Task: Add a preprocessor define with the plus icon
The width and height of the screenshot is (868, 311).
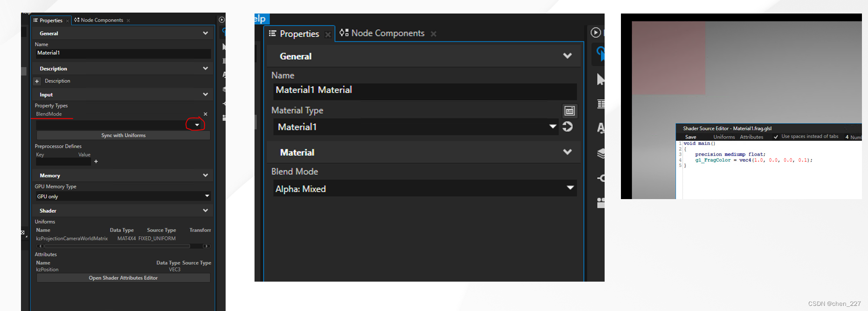Action: click(96, 161)
